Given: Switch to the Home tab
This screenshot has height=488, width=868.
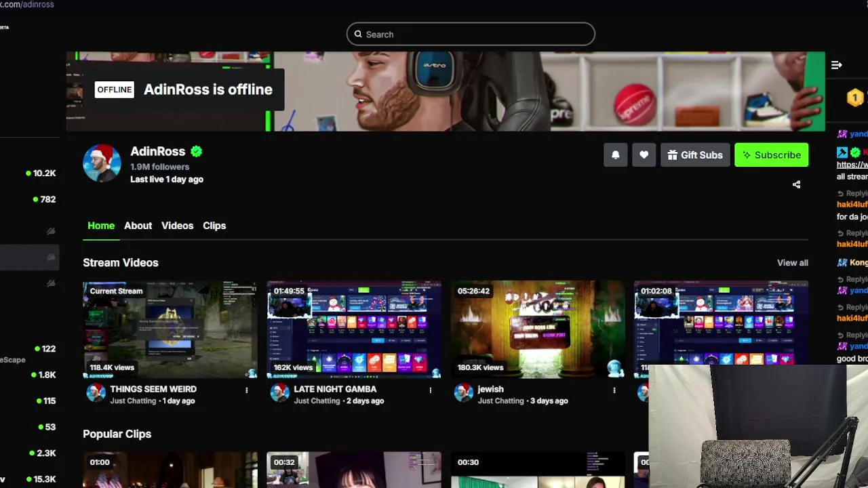Looking at the screenshot, I should 101,226.
